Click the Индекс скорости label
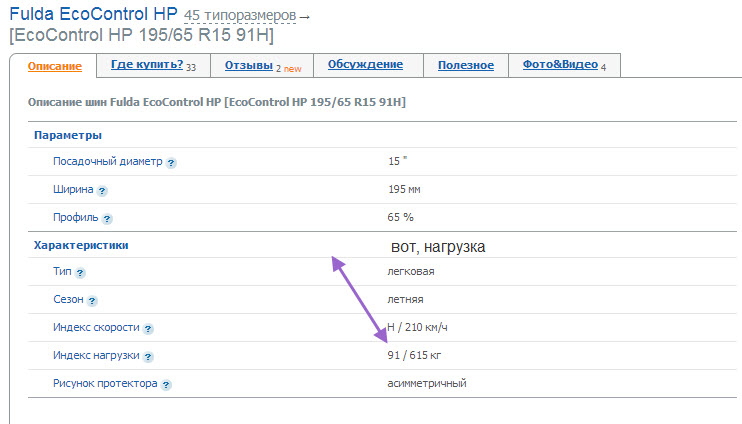 tap(96, 327)
